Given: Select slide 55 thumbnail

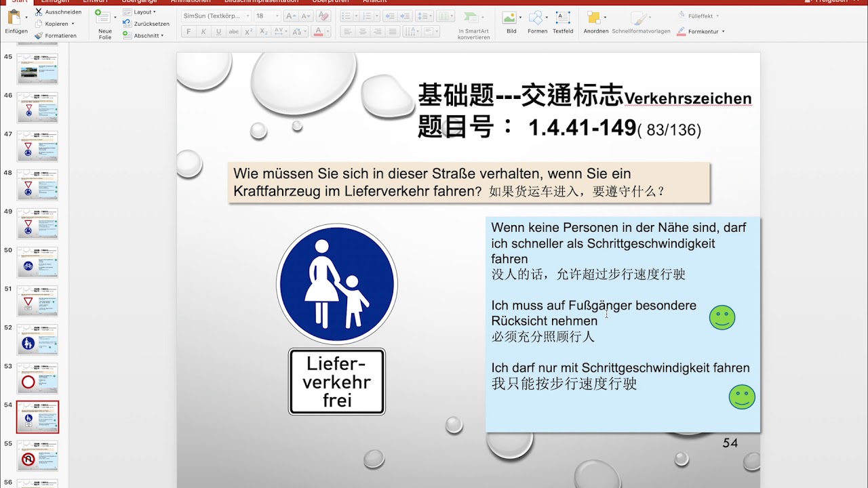Looking at the screenshot, I should pos(37,455).
